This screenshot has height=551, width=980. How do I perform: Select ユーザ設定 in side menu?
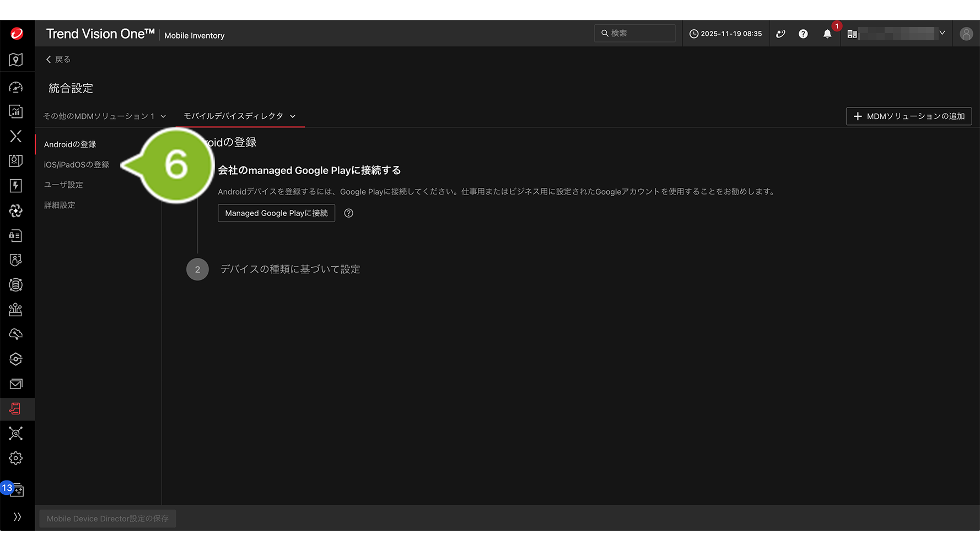coord(63,185)
